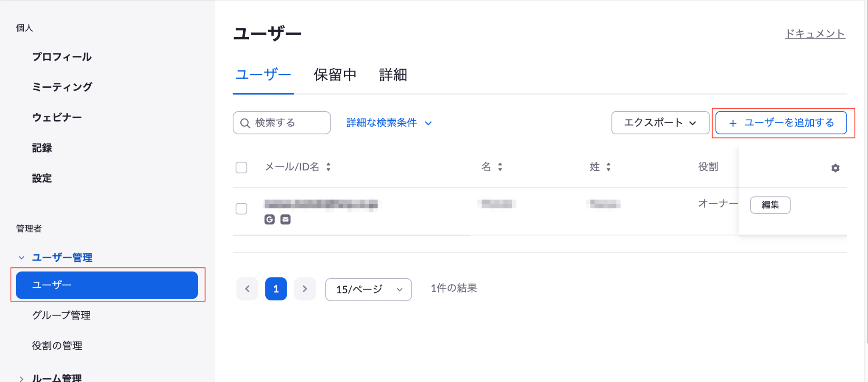The height and width of the screenshot is (382, 868).
Task: Click the Google account icon under email
Action: [270, 219]
